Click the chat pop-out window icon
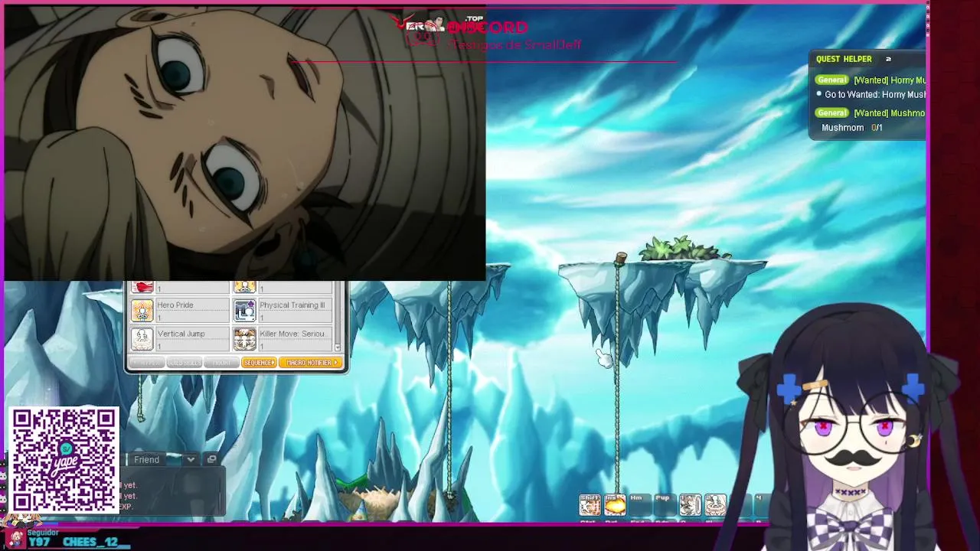The height and width of the screenshot is (551, 980). click(x=211, y=459)
